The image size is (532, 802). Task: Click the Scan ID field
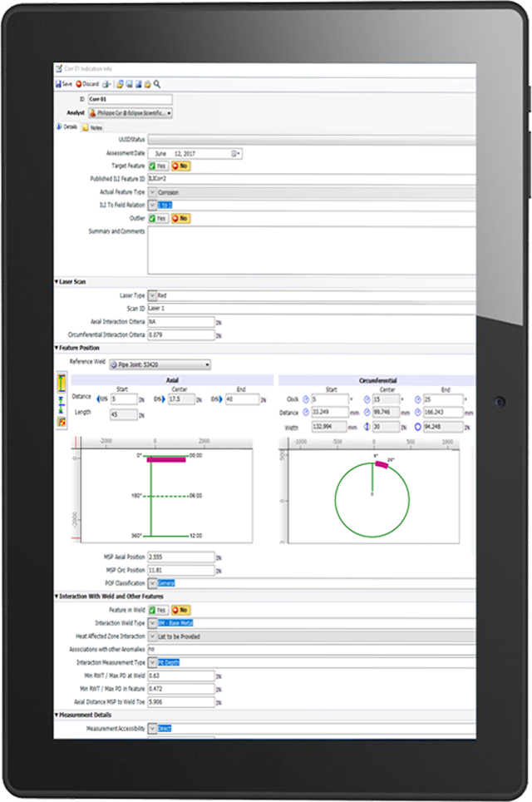point(312,309)
